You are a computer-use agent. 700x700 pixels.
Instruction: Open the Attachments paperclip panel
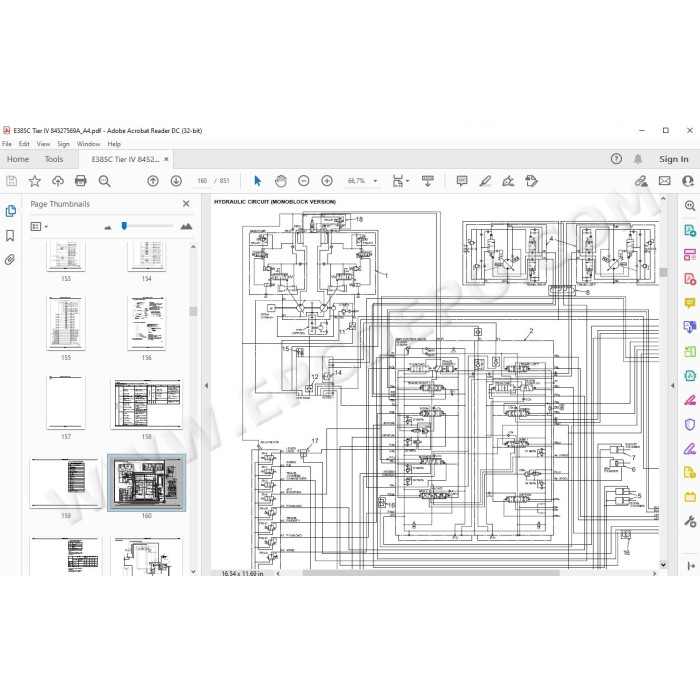(10, 259)
